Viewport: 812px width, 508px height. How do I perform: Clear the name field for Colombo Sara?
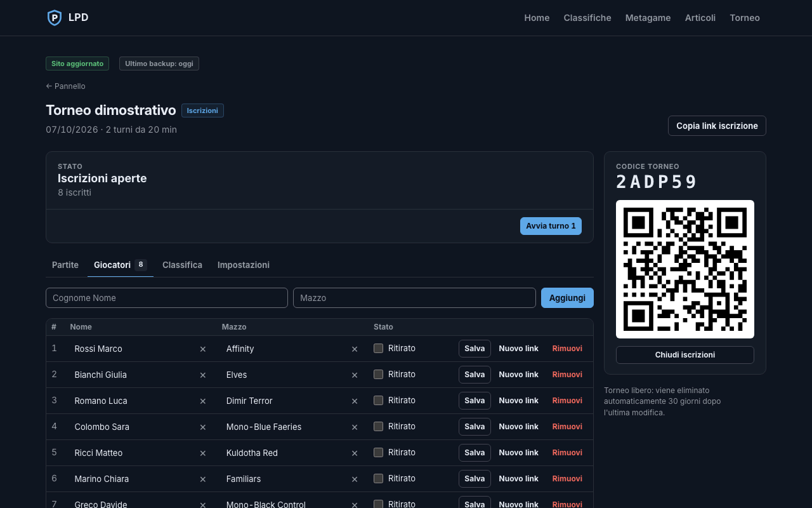(203, 427)
